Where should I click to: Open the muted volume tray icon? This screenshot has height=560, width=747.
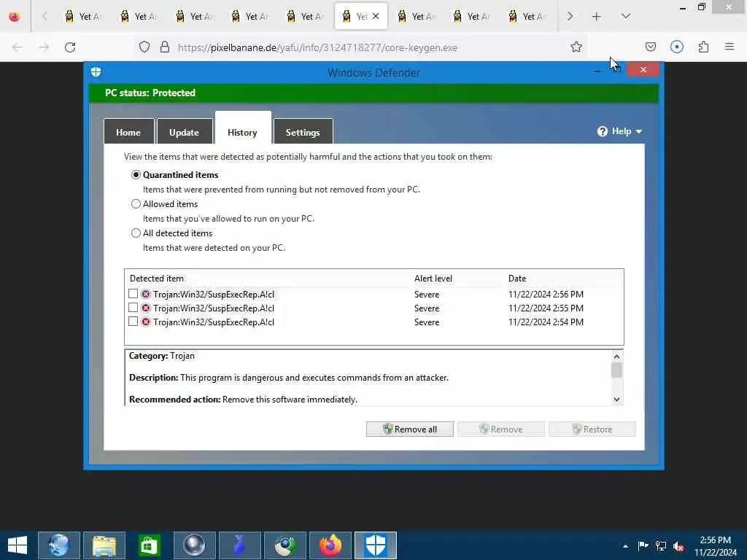(678, 545)
